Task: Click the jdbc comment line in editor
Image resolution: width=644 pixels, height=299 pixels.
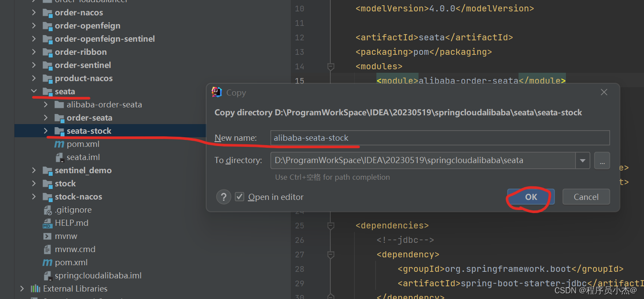Action: [x=405, y=240]
